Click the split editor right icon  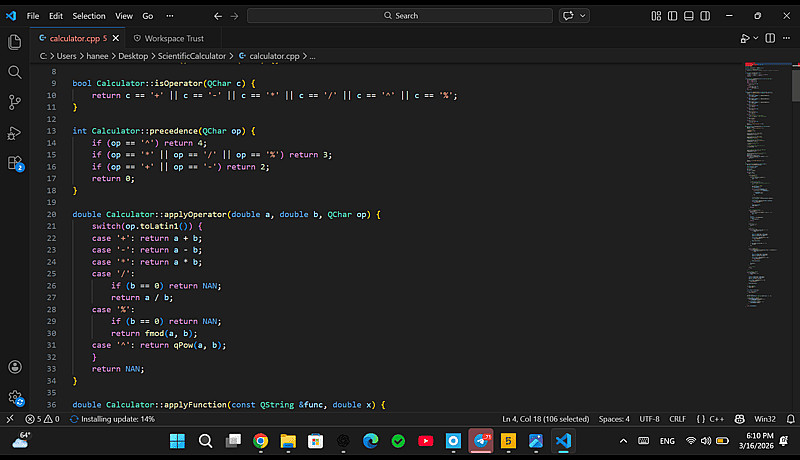[768, 38]
